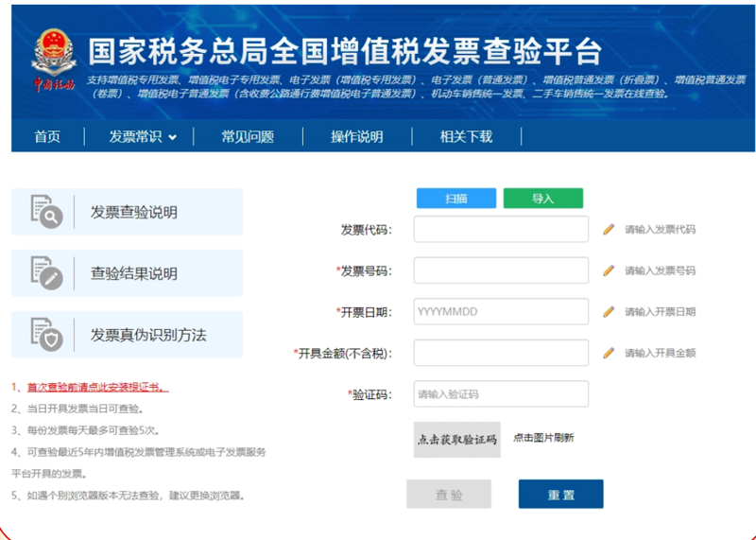This screenshot has height=540, width=756.
Task: Open the 首页 menu item
Action: [47, 136]
